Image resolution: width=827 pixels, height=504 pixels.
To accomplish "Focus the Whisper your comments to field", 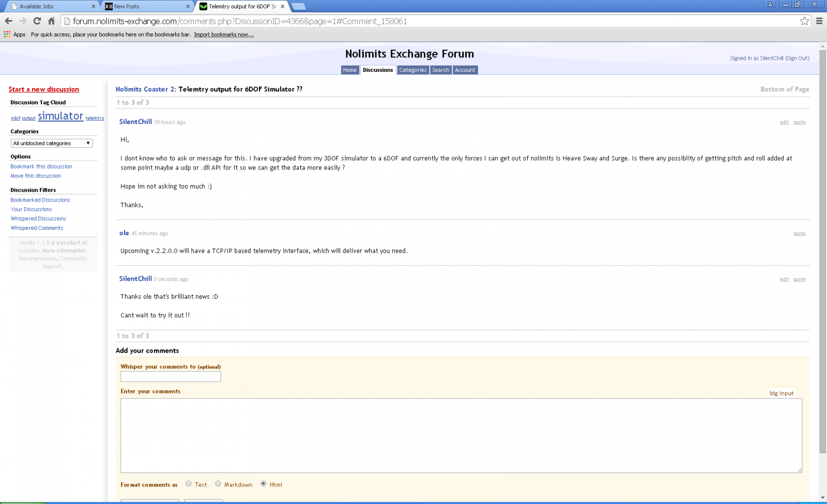I will [x=171, y=376].
